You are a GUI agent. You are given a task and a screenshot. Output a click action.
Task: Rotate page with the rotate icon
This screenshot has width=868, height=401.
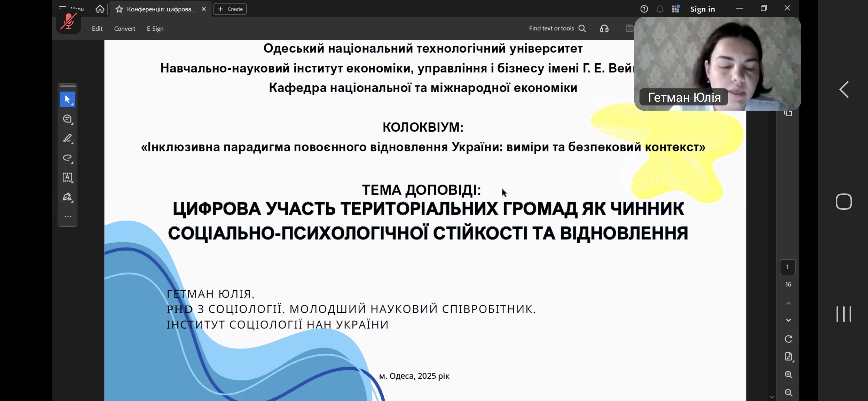788,339
